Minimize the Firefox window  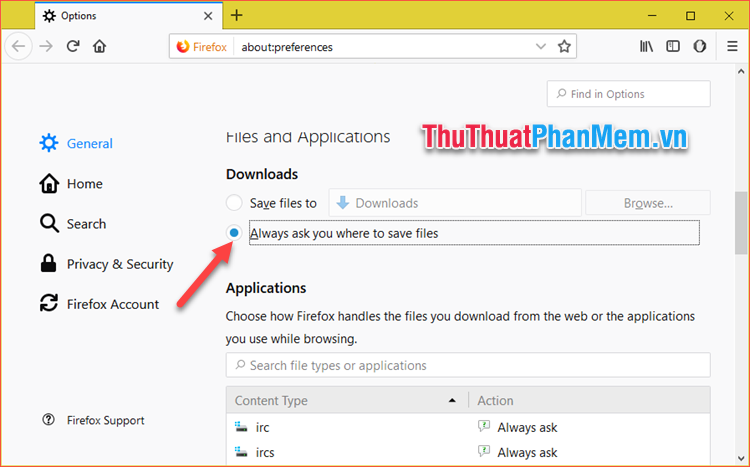pyautogui.click(x=652, y=16)
